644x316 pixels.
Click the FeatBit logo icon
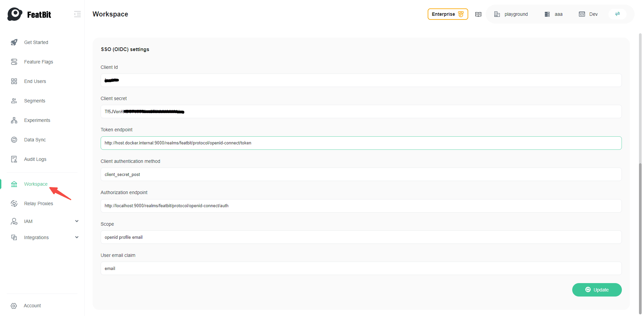click(x=15, y=14)
